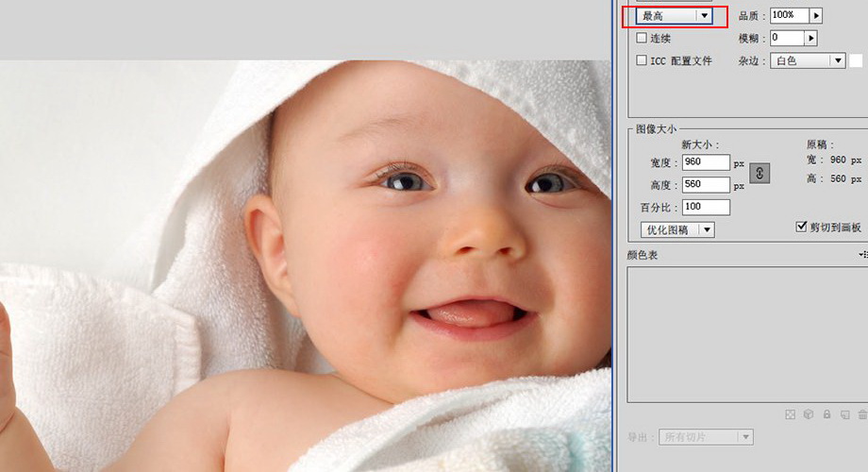Click the map to transparent icon
The width and height of the screenshot is (868, 472).
(791, 414)
